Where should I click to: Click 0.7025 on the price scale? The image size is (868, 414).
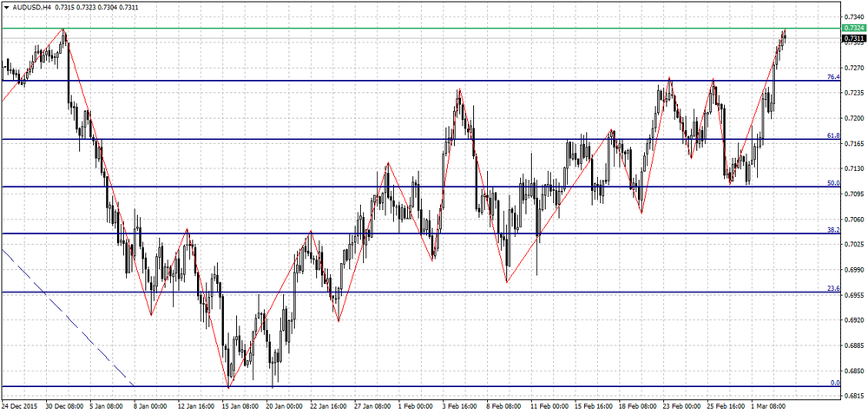(854, 244)
